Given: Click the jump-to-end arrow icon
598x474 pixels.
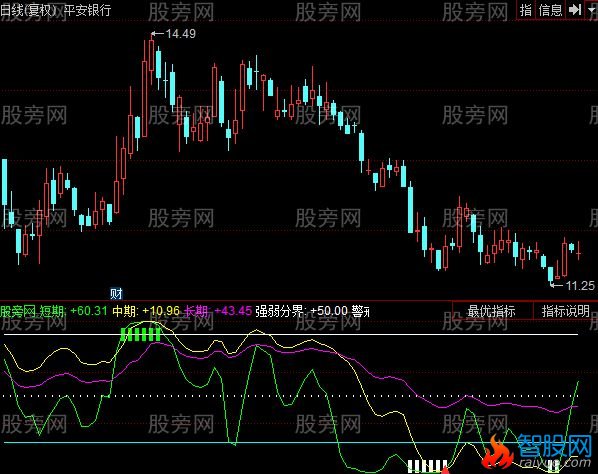Looking at the screenshot, I should pos(575,10).
